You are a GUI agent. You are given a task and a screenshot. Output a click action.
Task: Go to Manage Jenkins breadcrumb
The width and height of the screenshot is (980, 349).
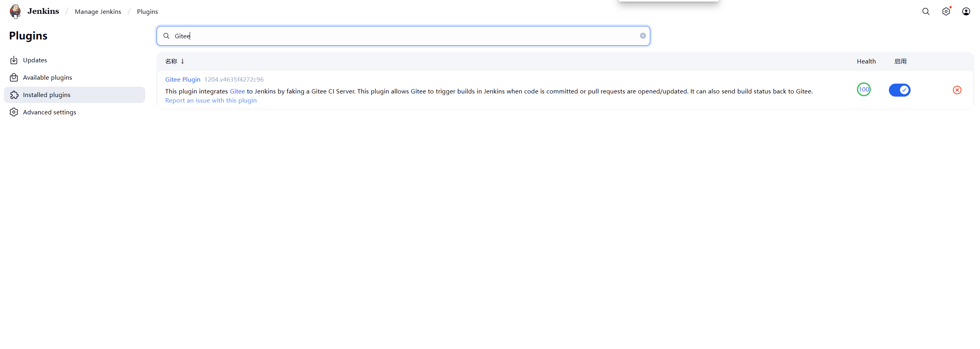click(x=98, y=12)
